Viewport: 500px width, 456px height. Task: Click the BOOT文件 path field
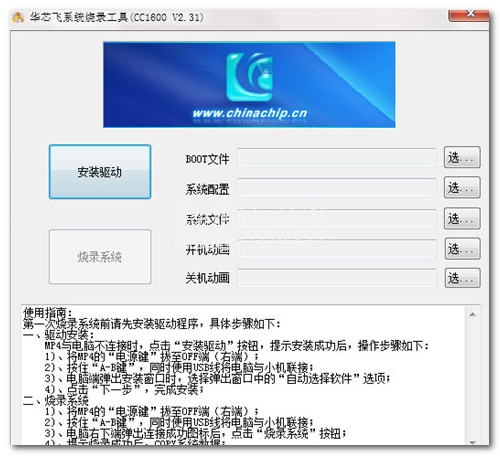pyautogui.click(x=337, y=158)
